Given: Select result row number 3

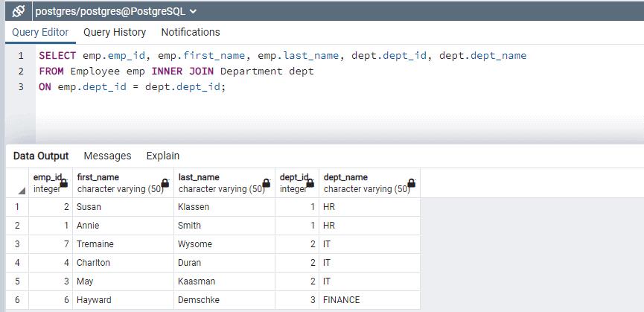Looking at the screenshot, I should (x=18, y=244).
